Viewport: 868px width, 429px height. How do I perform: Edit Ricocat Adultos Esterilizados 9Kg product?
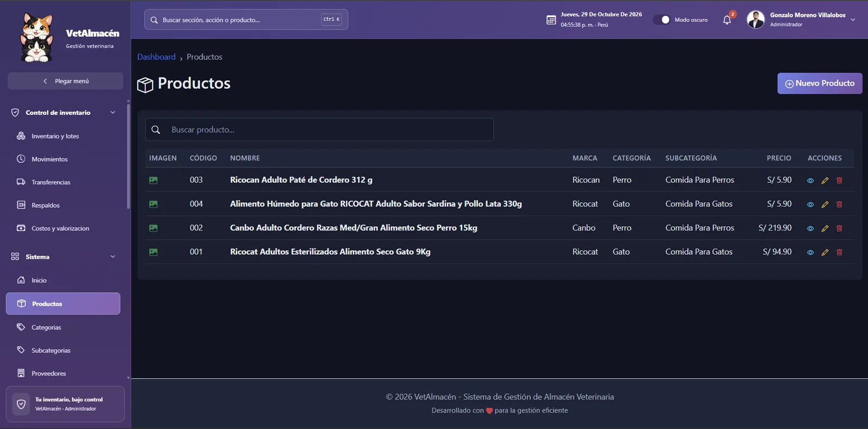click(x=825, y=252)
